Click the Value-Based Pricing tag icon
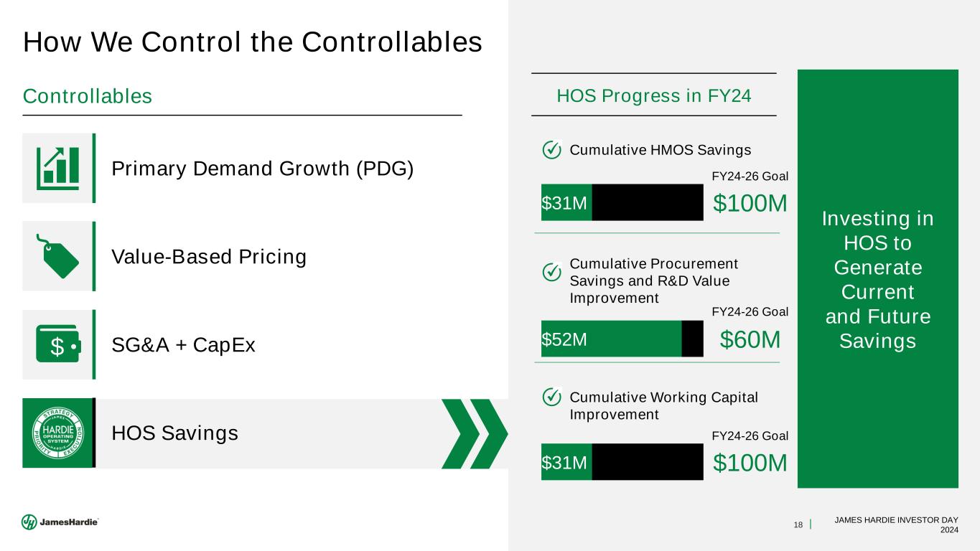 [57, 256]
